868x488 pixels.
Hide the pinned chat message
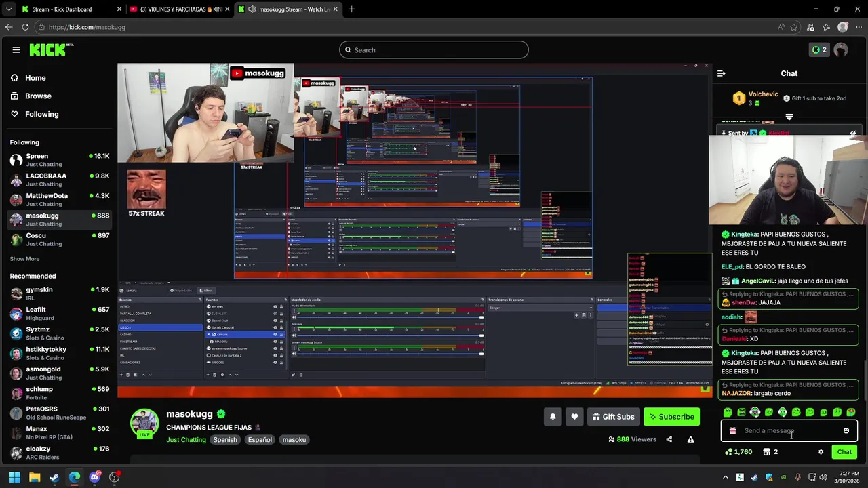[852, 134]
